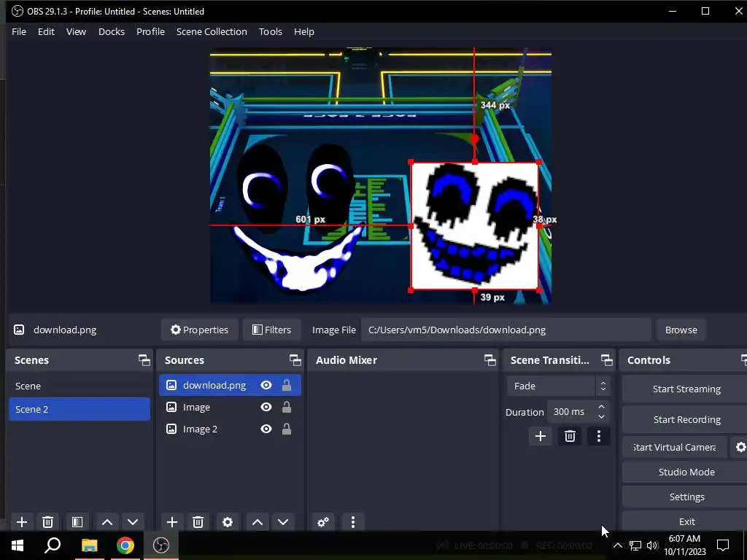Increase the transition Duration value
The height and width of the screenshot is (560, 747).
click(601, 407)
